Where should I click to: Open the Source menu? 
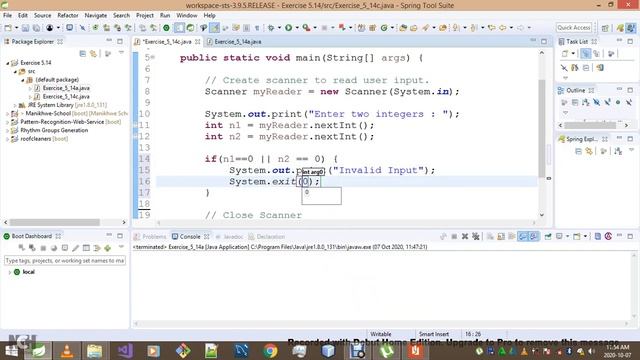point(42,16)
